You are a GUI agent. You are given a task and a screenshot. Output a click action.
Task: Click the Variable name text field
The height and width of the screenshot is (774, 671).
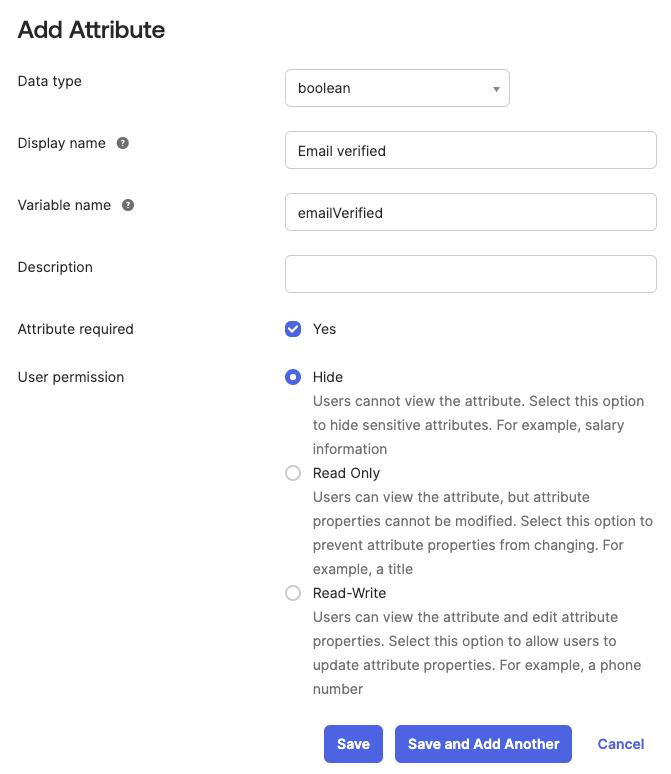(x=470, y=213)
